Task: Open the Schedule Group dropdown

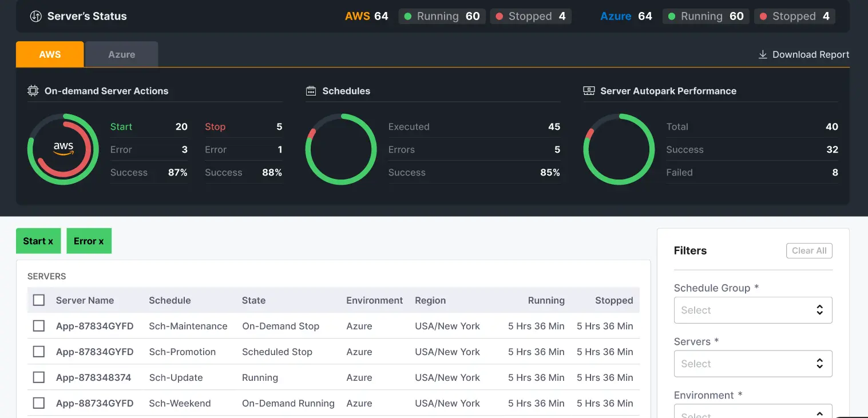Action: point(753,310)
